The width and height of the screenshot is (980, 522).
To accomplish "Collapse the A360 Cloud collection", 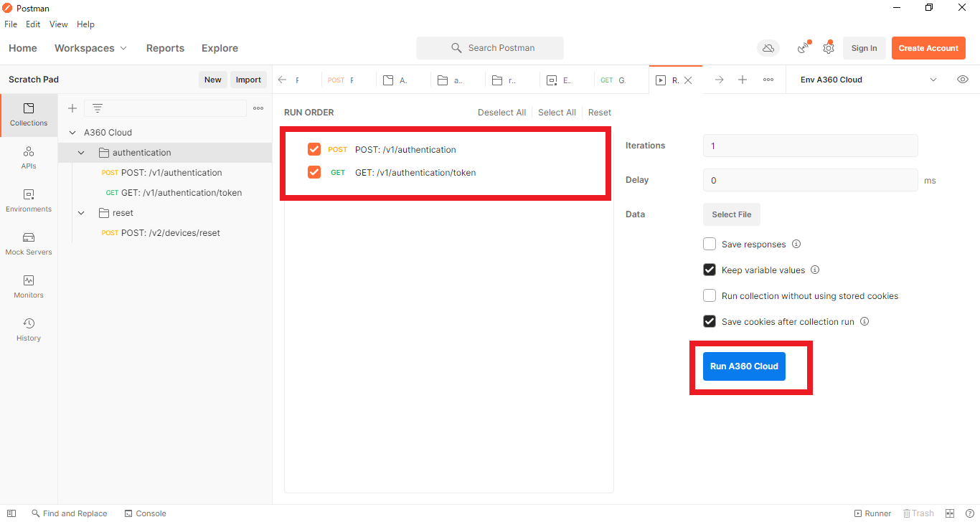I will (72, 133).
